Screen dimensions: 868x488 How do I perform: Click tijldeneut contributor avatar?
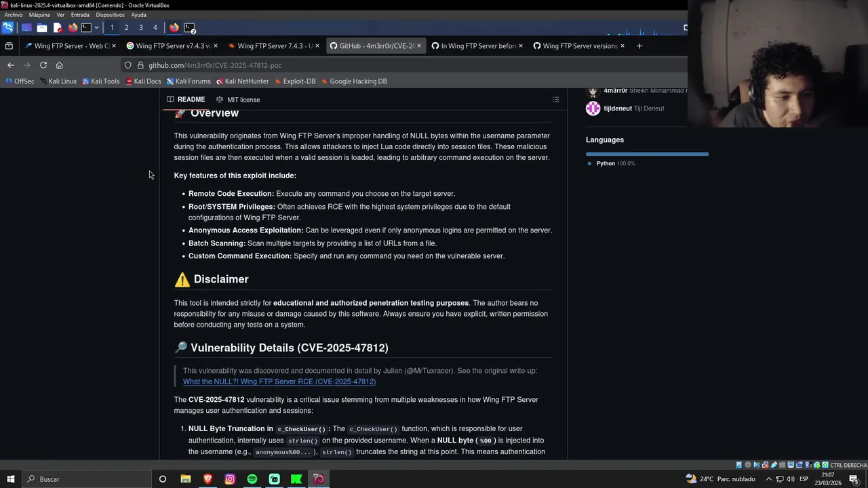593,108
